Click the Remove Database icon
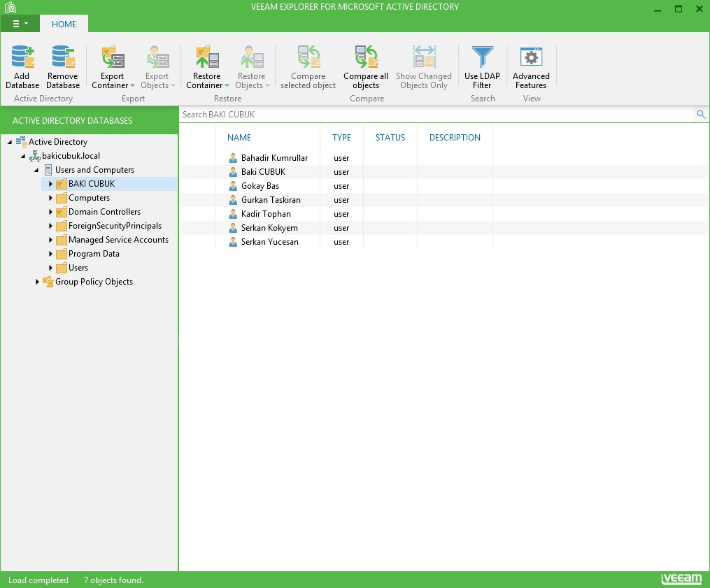 click(63, 57)
